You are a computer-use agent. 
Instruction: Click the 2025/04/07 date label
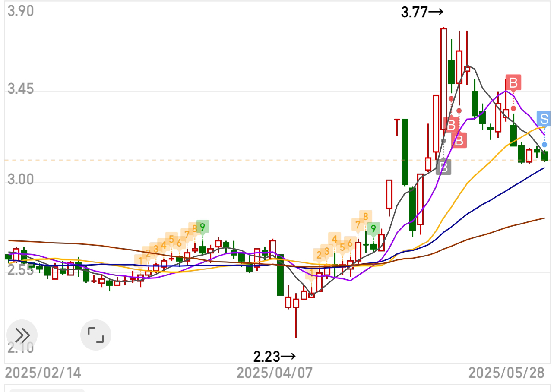pyautogui.click(x=274, y=372)
